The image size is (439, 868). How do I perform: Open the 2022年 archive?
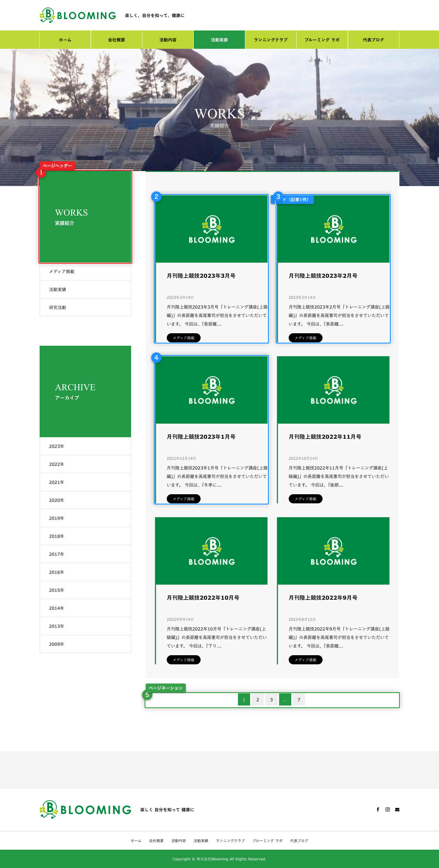click(x=85, y=464)
